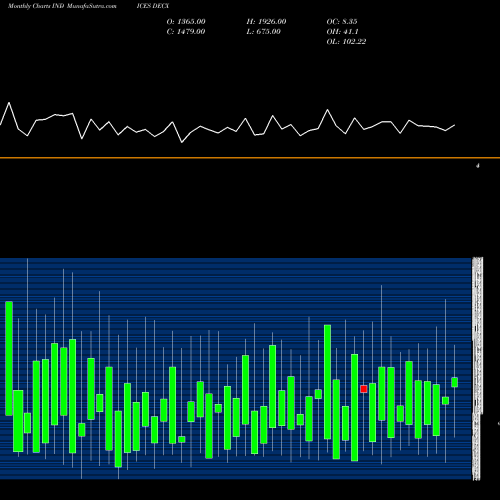
Task: Click the 'ICES DECX' symbol label
Action: coord(153,6)
